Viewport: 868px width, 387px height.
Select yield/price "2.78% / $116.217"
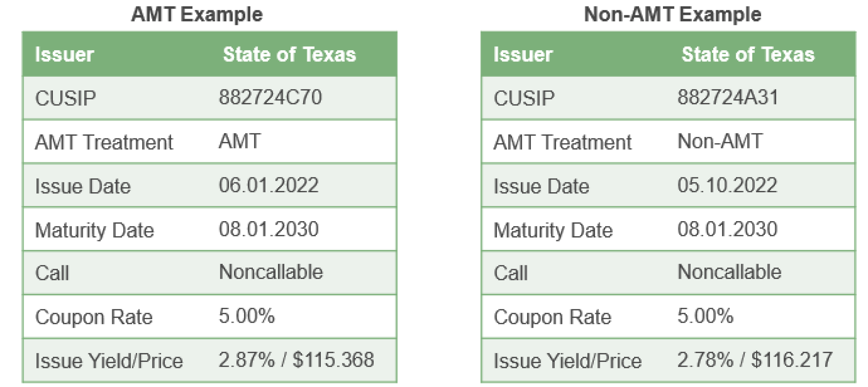(x=755, y=360)
